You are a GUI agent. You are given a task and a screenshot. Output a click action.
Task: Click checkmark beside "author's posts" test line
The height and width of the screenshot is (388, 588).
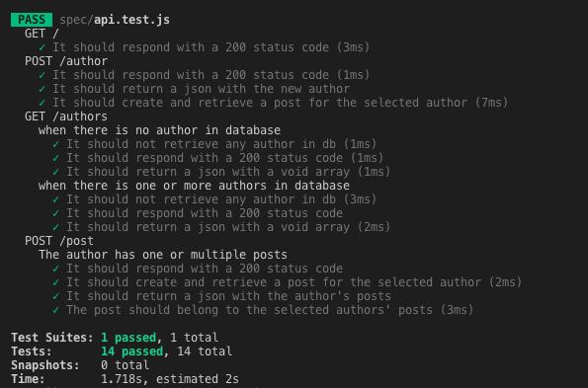[56, 296]
